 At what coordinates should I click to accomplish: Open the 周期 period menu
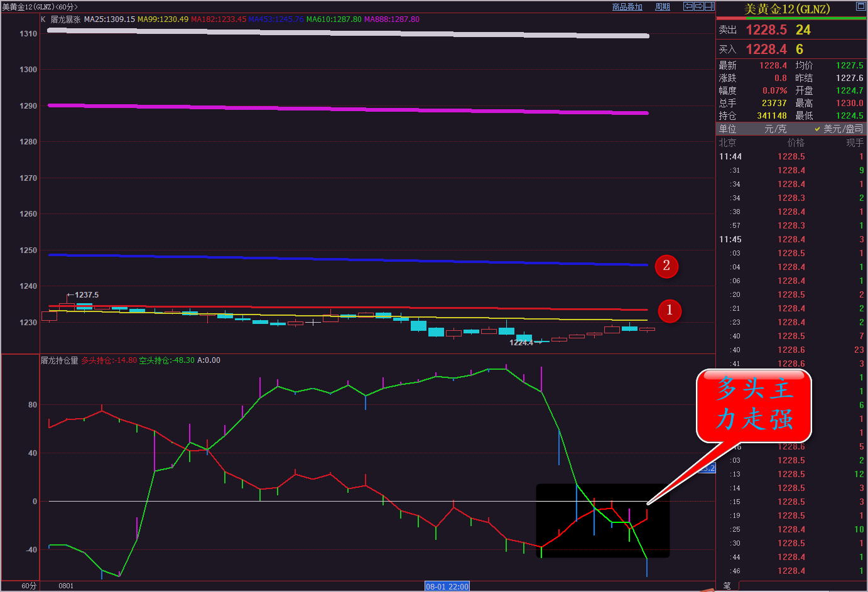click(x=663, y=7)
